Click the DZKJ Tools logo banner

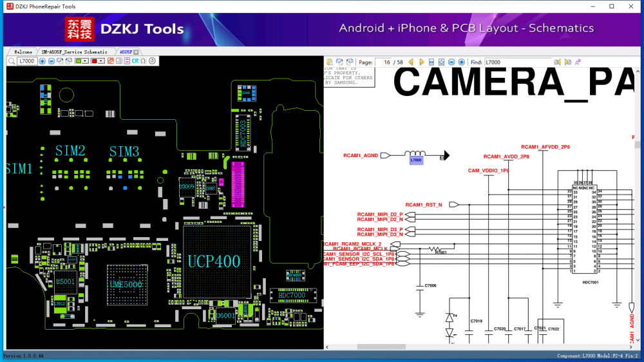pos(124,29)
